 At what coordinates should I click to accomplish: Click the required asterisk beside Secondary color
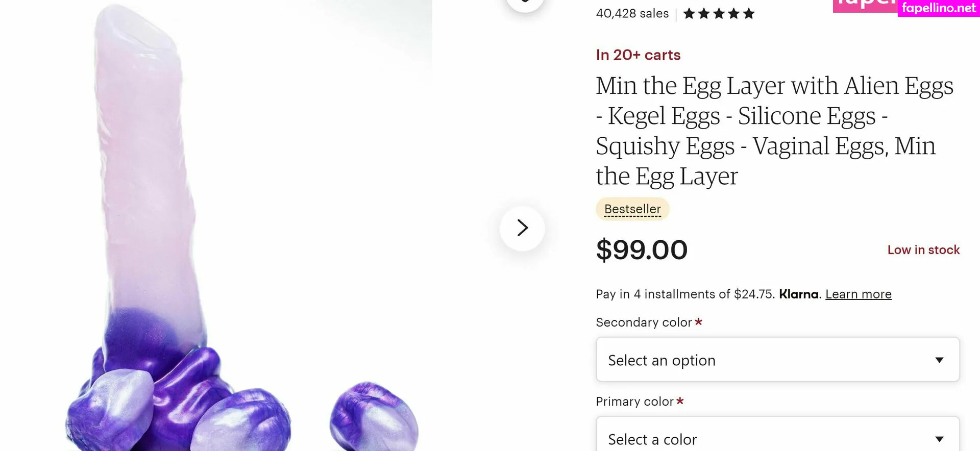point(699,322)
